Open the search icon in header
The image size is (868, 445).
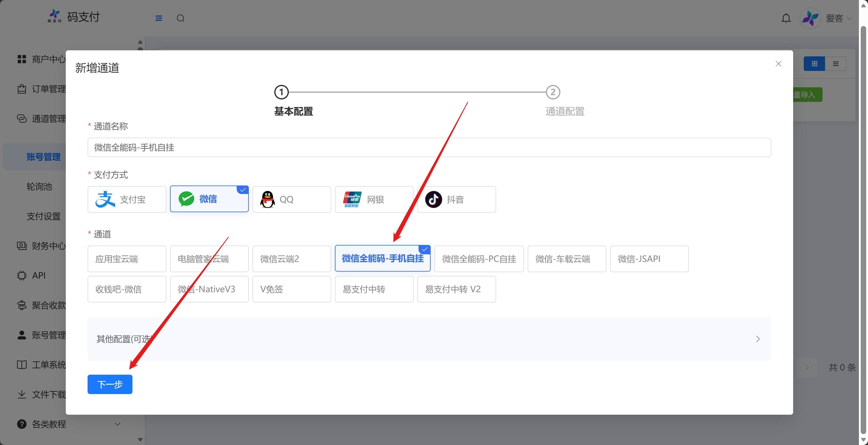(181, 18)
